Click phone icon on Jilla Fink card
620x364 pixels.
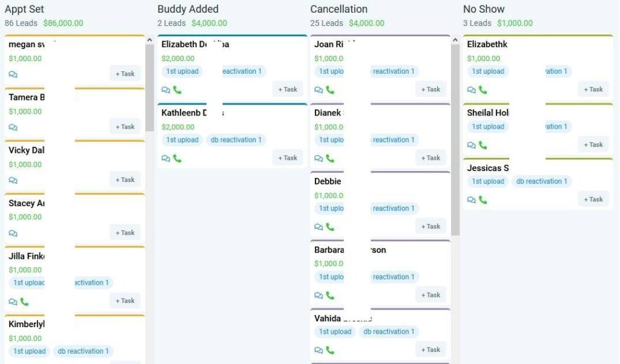pos(24,302)
